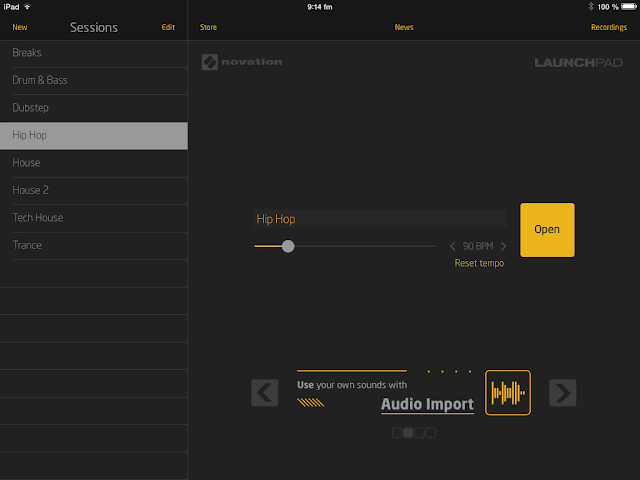The height and width of the screenshot is (480, 640).
Task: Select the first banner page indicator
Action: 396,433
